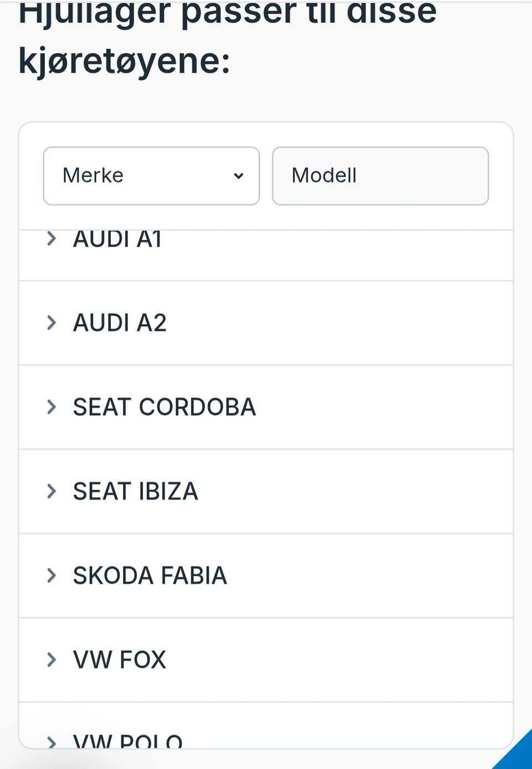The height and width of the screenshot is (769, 532).
Task: Select the VW FOX label text
Action: click(120, 659)
